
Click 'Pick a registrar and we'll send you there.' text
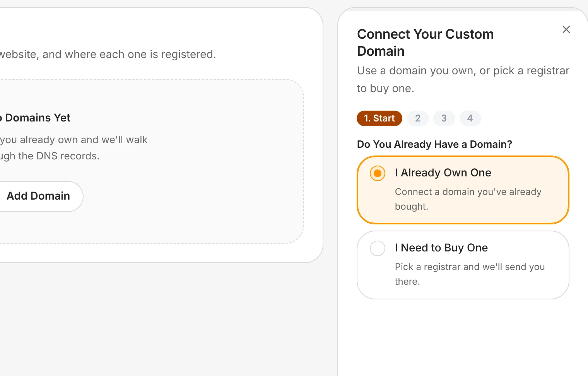[470, 274]
